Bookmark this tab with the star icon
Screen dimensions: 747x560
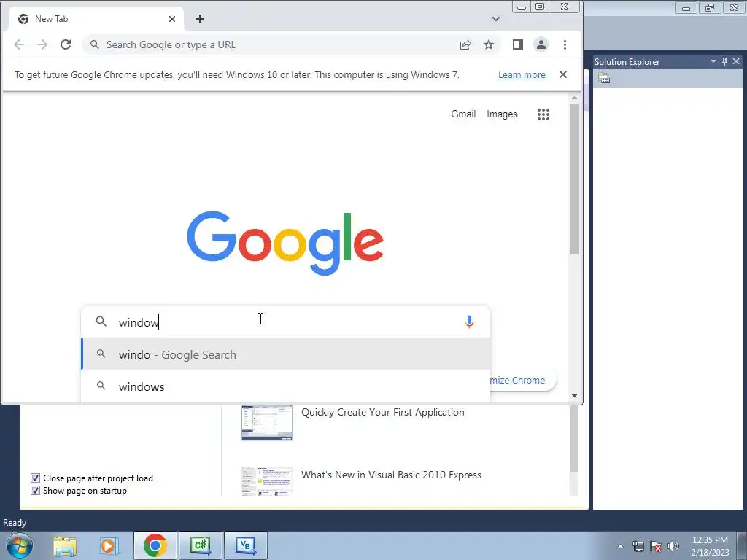[x=489, y=44]
